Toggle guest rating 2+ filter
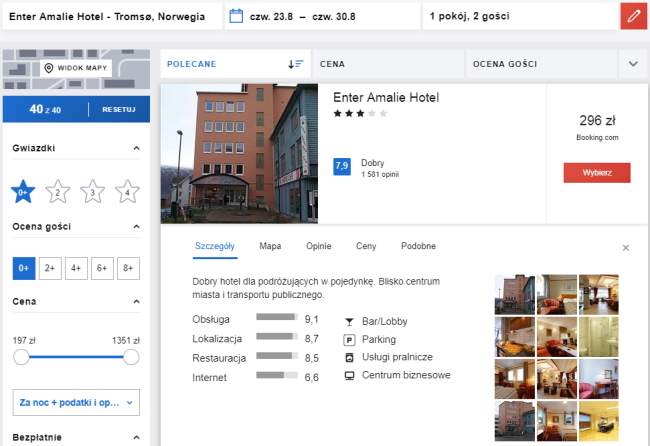The width and height of the screenshot is (650, 446). pos(49,268)
